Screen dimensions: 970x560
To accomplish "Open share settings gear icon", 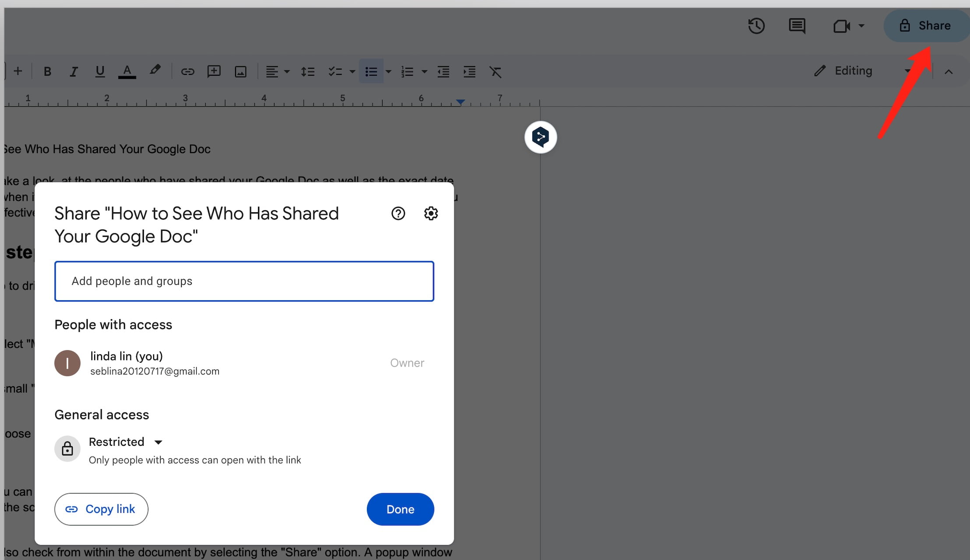I will 431,213.
